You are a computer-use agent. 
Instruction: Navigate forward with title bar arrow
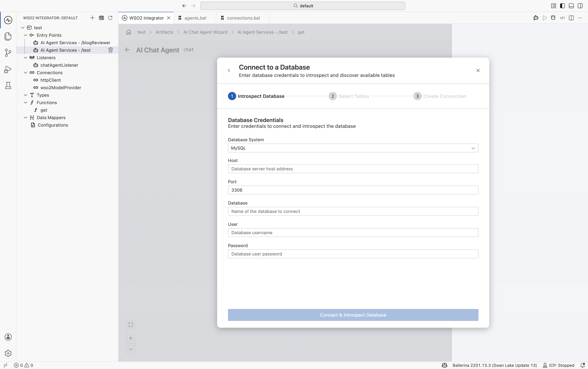tap(193, 6)
